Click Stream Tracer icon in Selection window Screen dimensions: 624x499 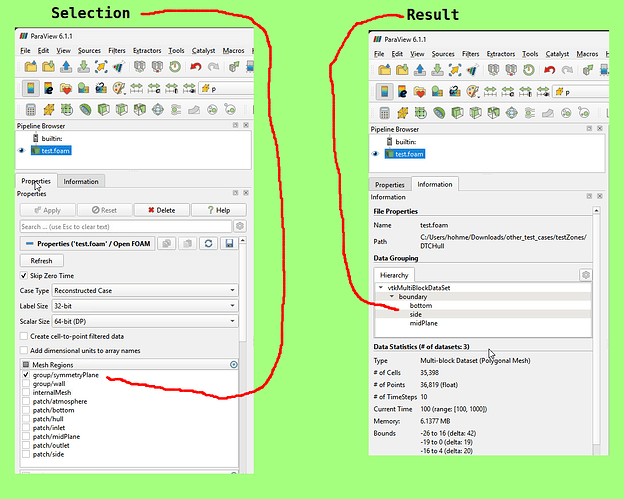[176, 109]
